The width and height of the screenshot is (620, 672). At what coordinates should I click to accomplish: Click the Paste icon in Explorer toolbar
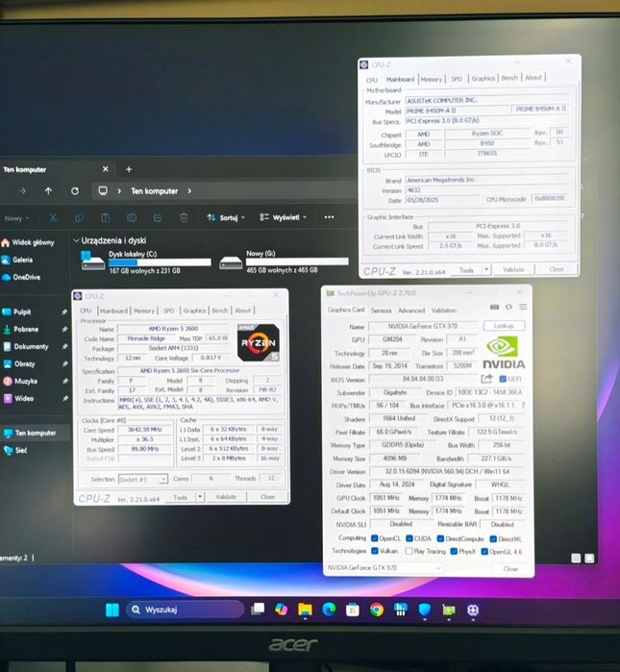pos(106,217)
